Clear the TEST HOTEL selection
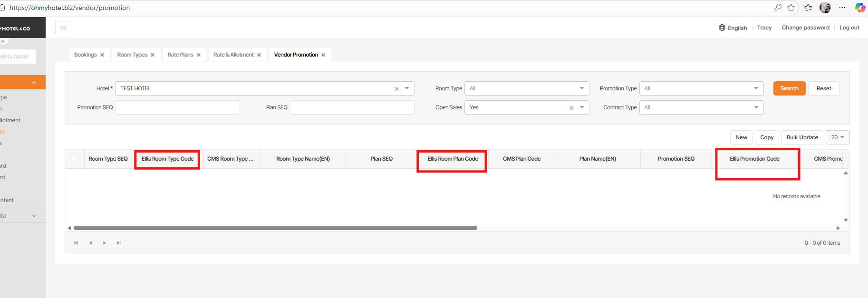Image resolution: width=868 pixels, height=298 pixels. point(396,89)
